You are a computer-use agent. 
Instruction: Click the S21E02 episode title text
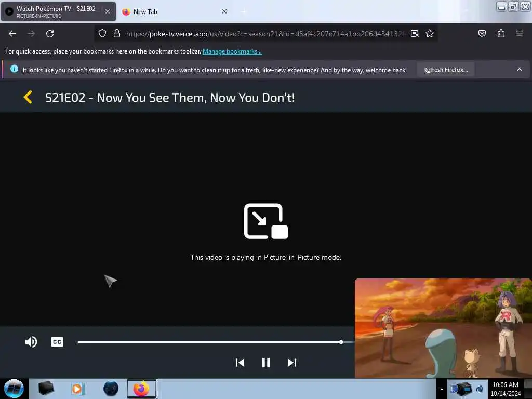click(x=170, y=98)
